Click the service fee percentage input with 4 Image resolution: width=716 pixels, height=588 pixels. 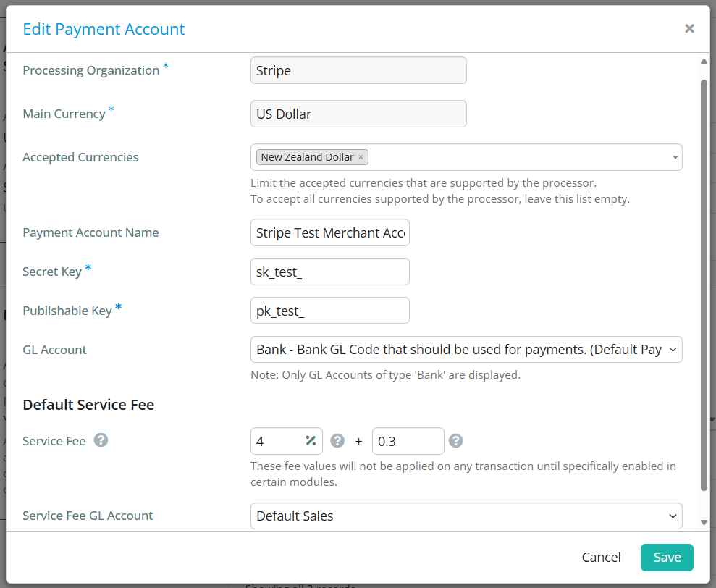[286, 441]
